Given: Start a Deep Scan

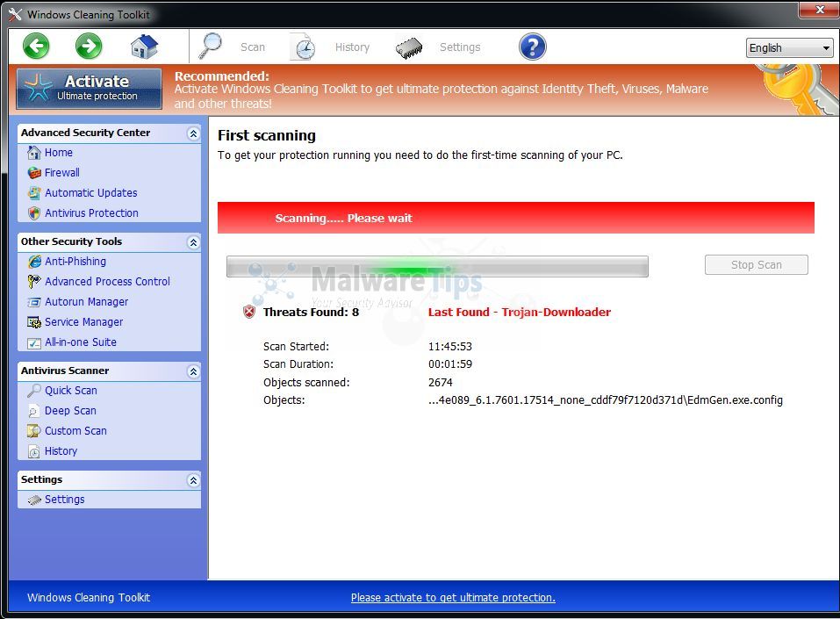Looking at the screenshot, I should [70, 411].
